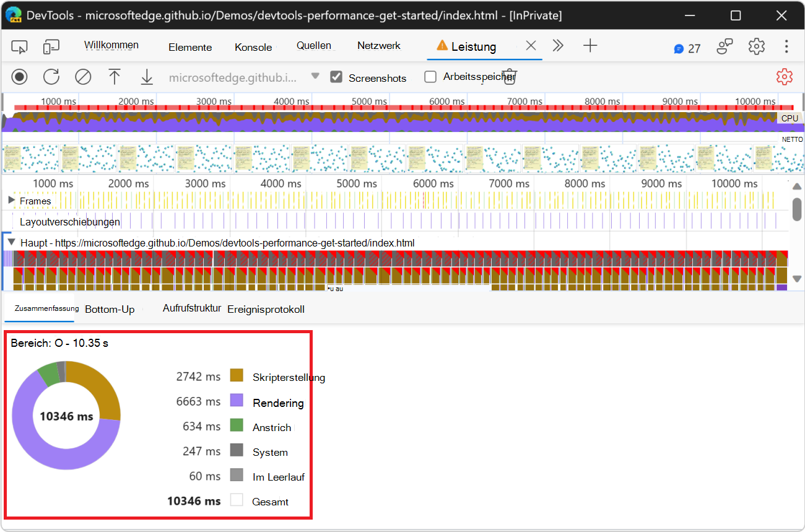
Task: Click the 60 ms idle value
Action: [205, 476]
